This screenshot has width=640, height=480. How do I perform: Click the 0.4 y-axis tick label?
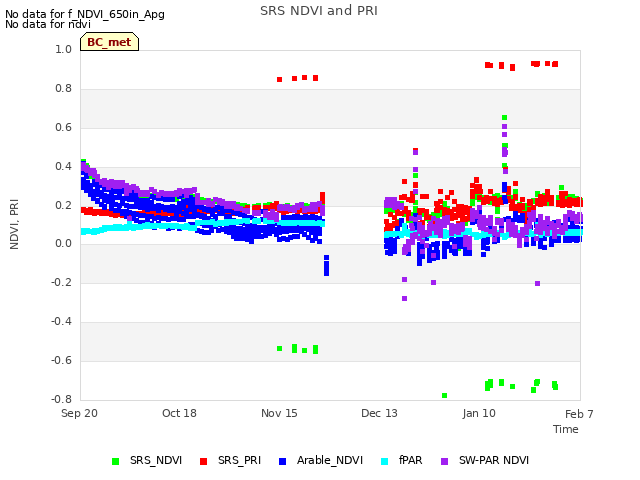tap(63, 166)
